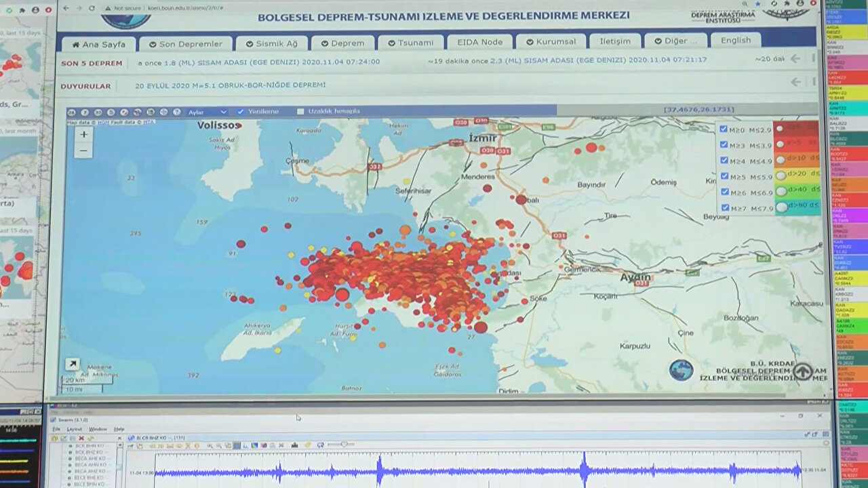Viewport: 868px width, 488px height.
Task: Switch the site language to English
Action: (736, 41)
